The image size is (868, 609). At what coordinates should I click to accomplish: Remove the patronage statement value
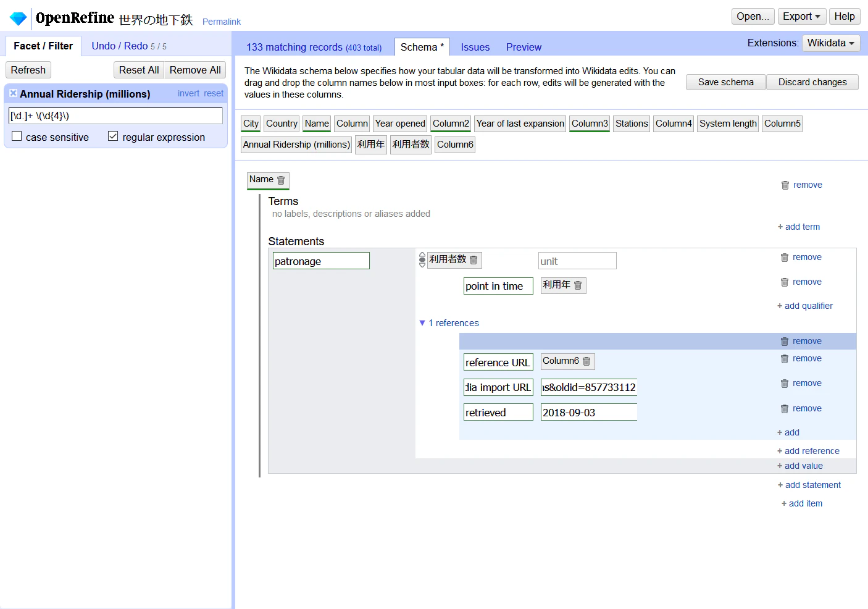click(801, 257)
